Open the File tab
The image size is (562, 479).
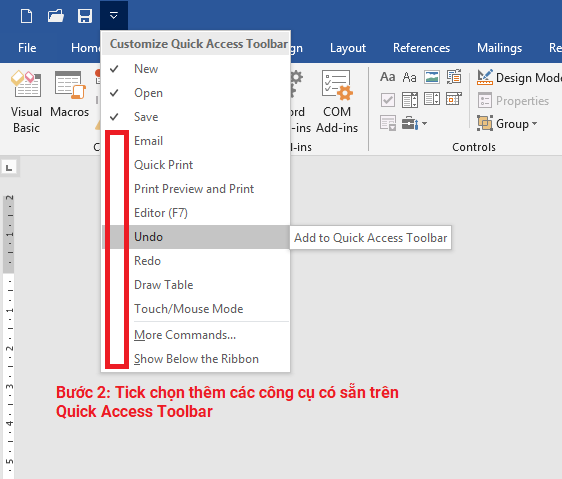tap(27, 48)
